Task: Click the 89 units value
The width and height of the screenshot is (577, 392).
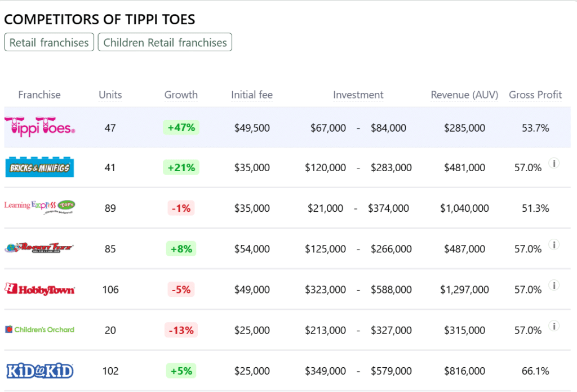Action: 110,208
